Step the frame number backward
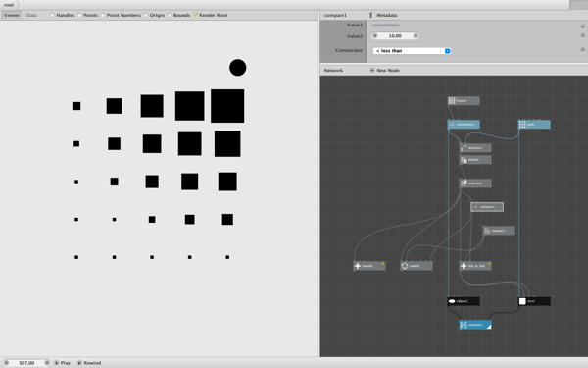The width and height of the screenshot is (588, 368). [6, 363]
